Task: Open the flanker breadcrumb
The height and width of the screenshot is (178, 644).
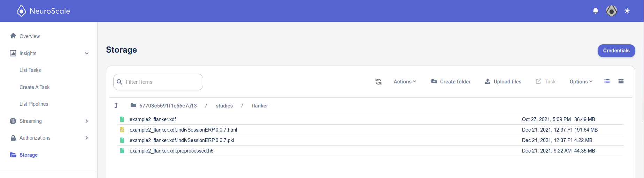Action: point(260,106)
